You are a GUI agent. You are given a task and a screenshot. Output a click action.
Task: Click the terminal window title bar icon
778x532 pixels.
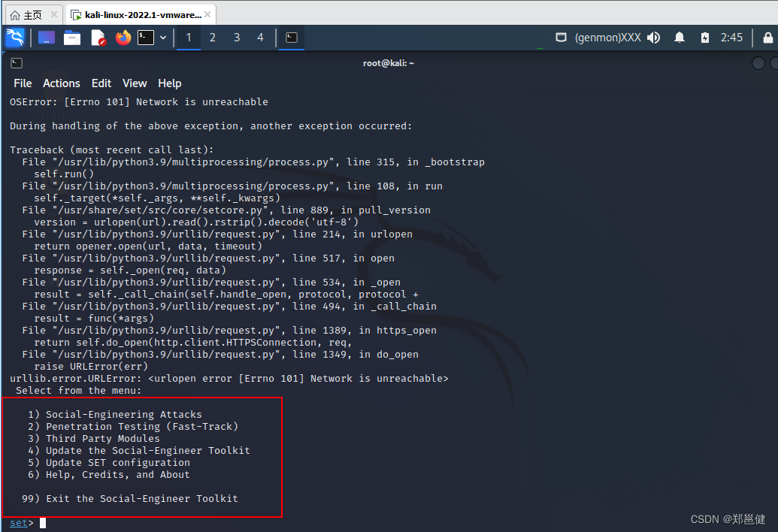17,63
